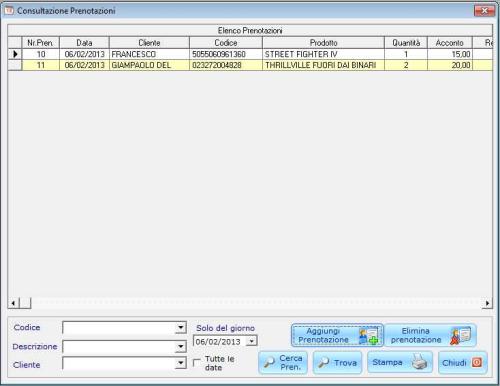
Task: Select the Nr.Pren. cell 10
Action: pos(40,54)
